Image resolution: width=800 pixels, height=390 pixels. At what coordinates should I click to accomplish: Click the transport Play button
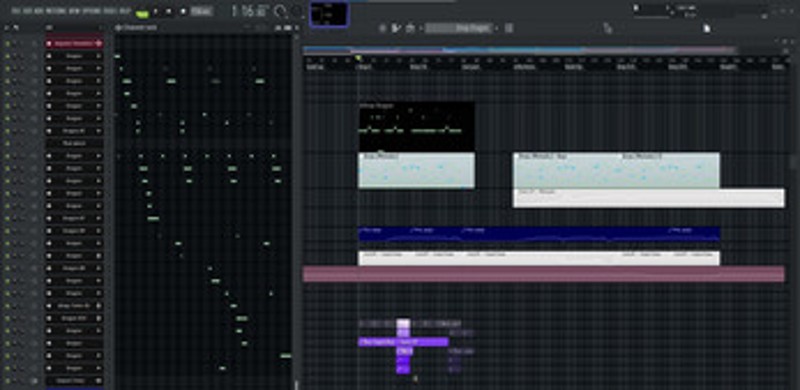[156, 11]
